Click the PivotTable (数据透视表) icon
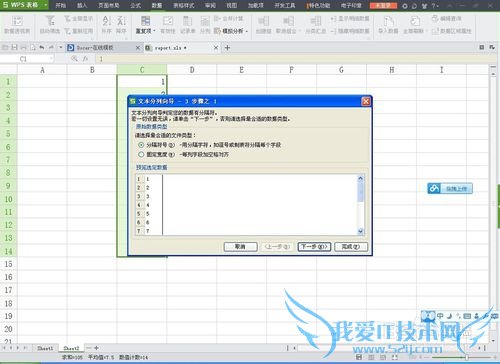This screenshot has height=364, width=500. 17,22
